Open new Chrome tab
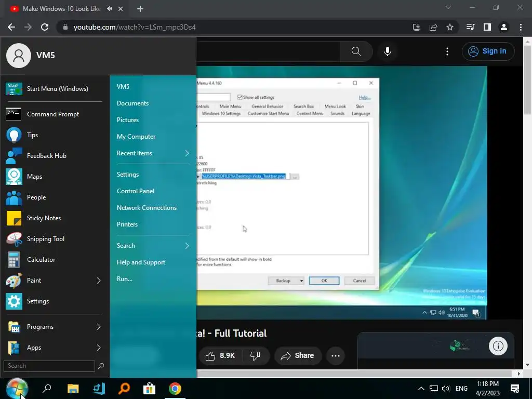This screenshot has width=532, height=399. pyautogui.click(x=140, y=9)
